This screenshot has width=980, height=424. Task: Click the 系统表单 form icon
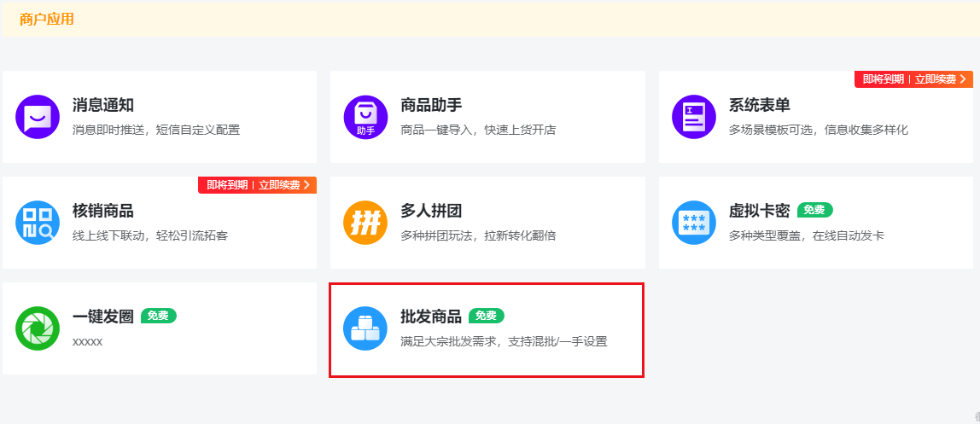(694, 117)
